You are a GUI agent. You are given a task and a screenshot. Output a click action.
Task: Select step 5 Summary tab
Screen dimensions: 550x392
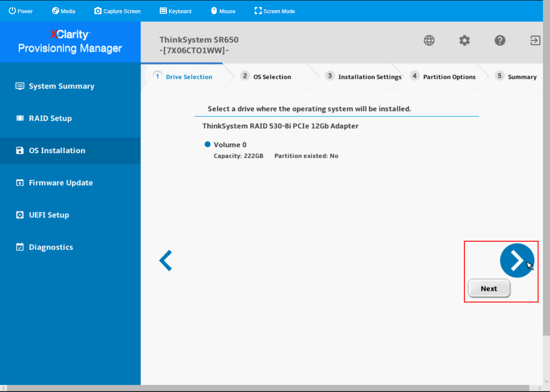point(516,76)
